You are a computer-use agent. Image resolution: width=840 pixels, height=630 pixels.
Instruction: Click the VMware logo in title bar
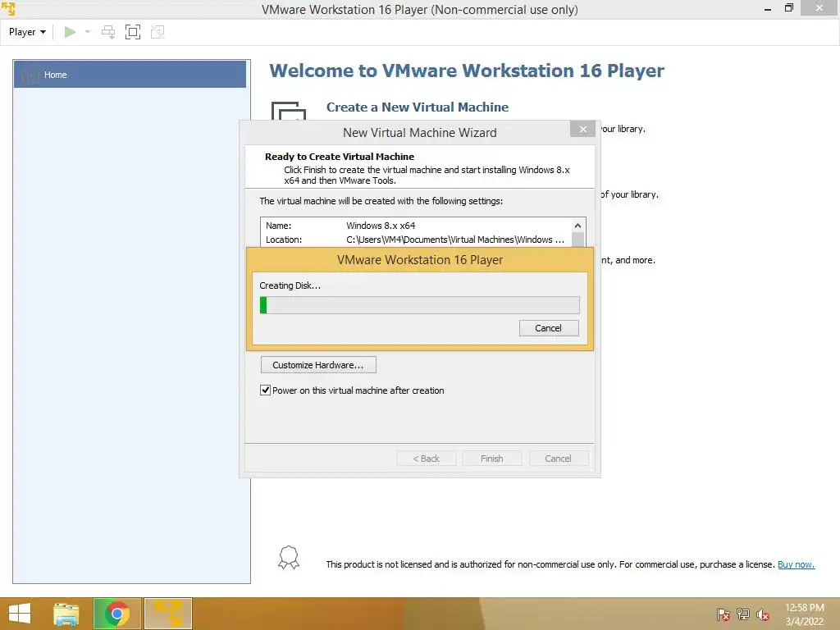[x=8, y=8]
